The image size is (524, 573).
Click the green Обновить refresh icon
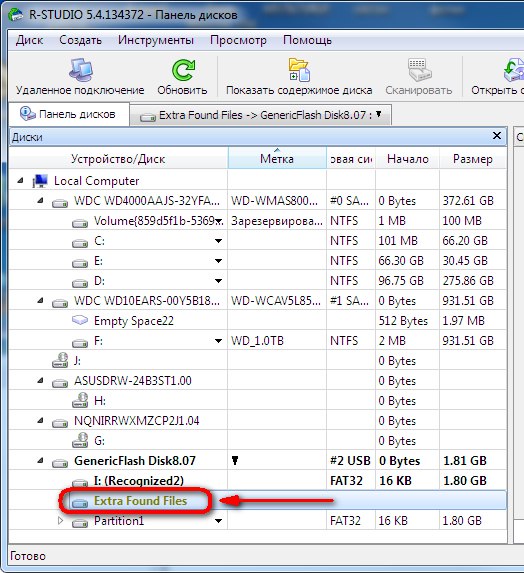(183, 70)
